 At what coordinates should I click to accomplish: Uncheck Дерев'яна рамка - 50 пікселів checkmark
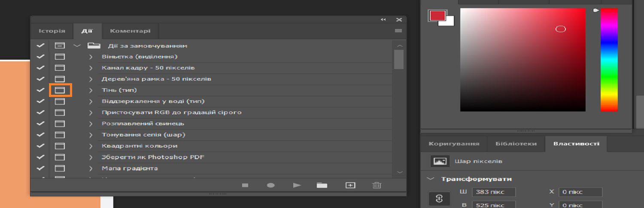(x=41, y=79)
